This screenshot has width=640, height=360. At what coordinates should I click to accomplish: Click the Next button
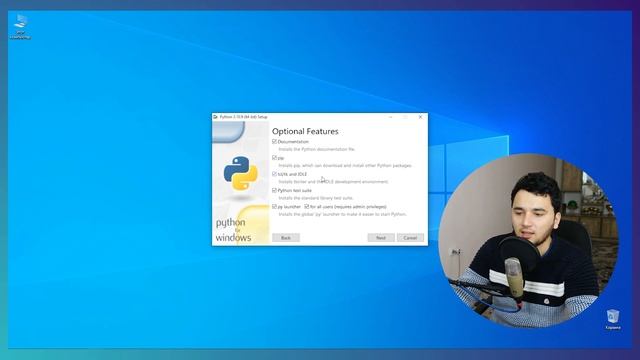click(x=381, y=238)
